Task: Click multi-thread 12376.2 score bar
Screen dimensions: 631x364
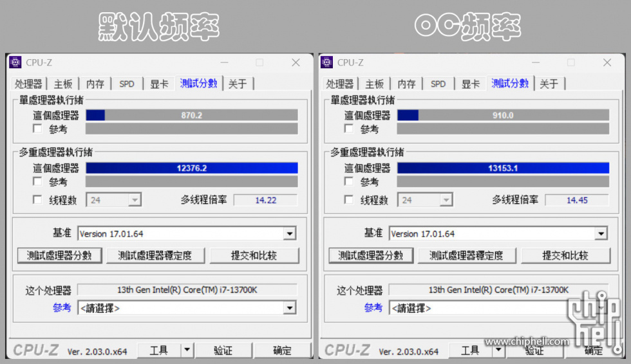Action: [192, 168]
